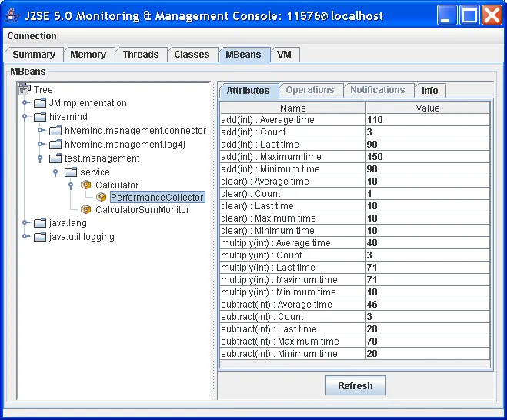The image size is (507, 420).
Task: Select the PerformanceCollector tree item
Action: (x=157, y=197)
